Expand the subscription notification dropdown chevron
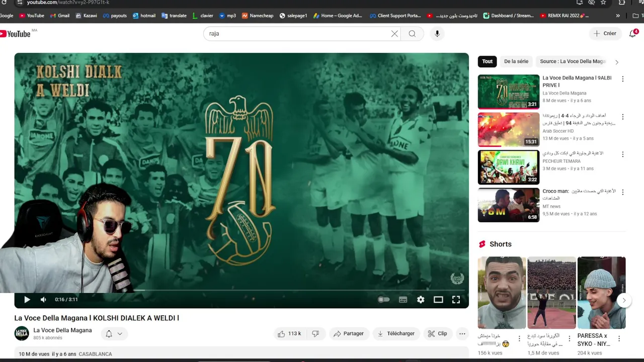The width and height of the screenshot is (644, 362). pos(120,334)
